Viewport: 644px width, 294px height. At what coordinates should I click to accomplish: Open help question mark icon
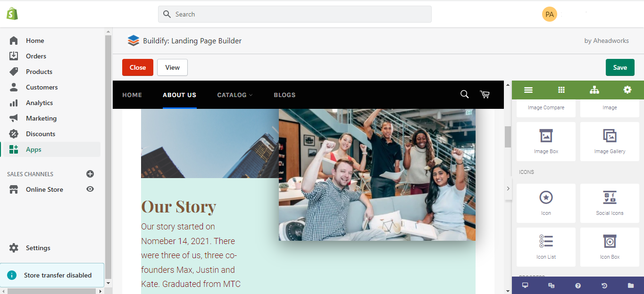point(578,286)
